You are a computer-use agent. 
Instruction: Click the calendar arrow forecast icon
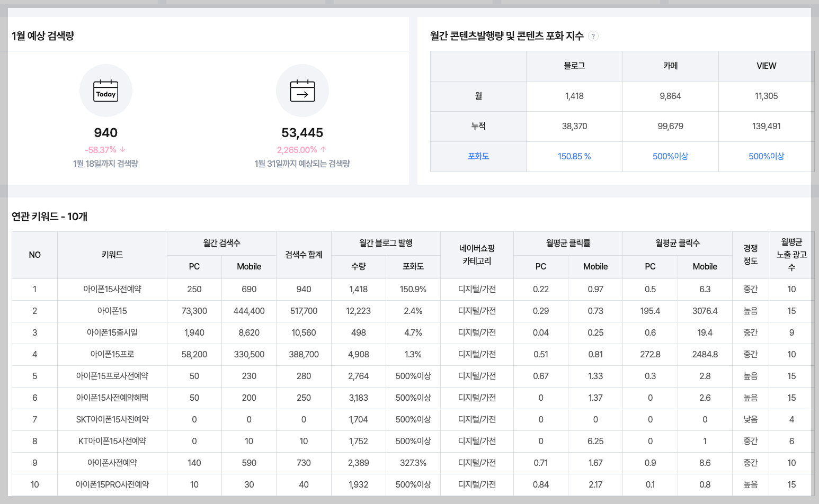click(302, 91)
